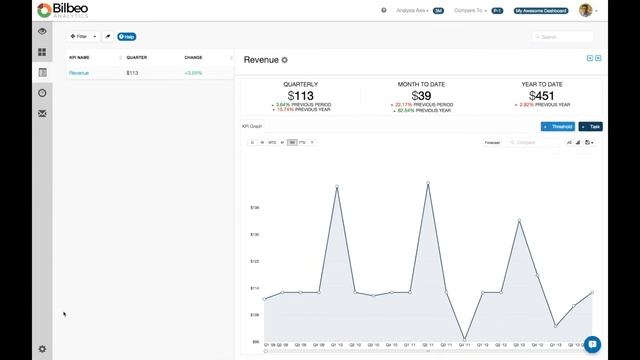Sort by KPI NAME column header
The image size is (640, 360).
pyautogui.click(x=79, y=58)
